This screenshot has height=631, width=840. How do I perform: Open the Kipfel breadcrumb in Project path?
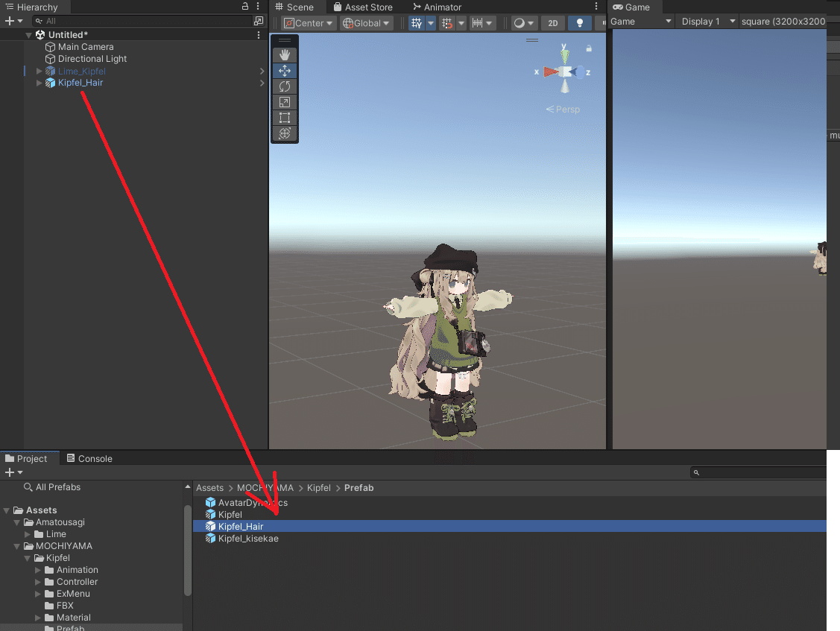319,487
